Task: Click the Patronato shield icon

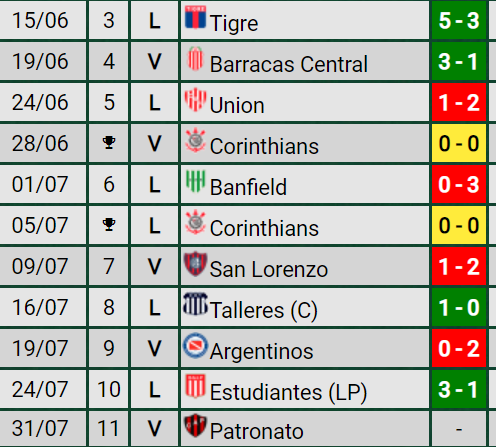Action: coord(195,426)
